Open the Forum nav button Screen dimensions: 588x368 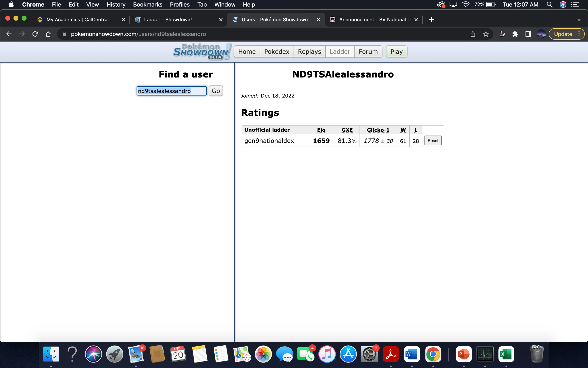(x=368, y=52)
